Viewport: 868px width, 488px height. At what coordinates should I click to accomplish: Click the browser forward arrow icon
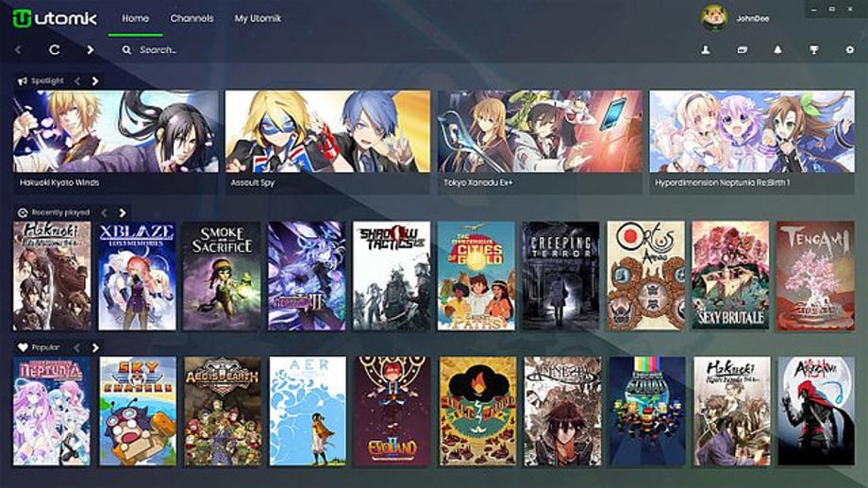click(90, 50)
